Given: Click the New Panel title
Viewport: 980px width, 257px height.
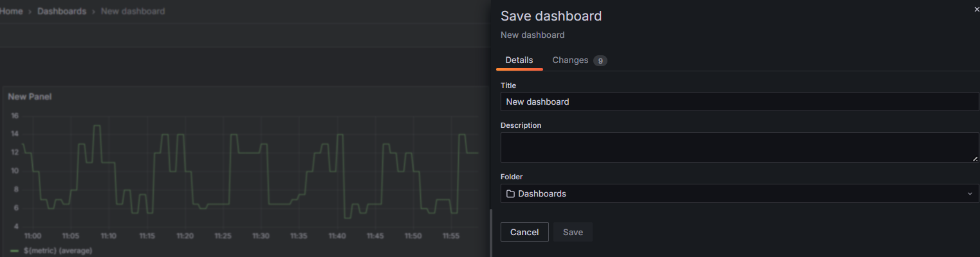Looking at the screenshot, I should coord(30,96).
